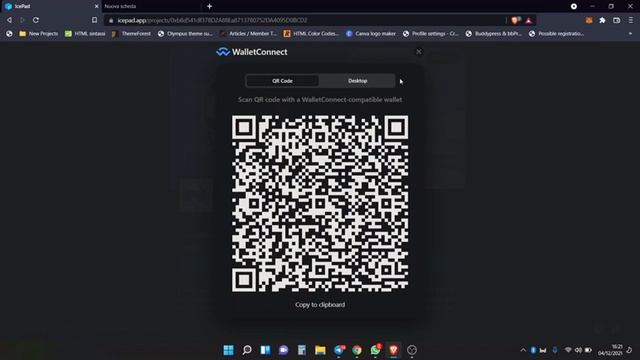This screenshot has width=640, height=360.
Task: Go back with the browser back arrow
Action: (9, 20)
